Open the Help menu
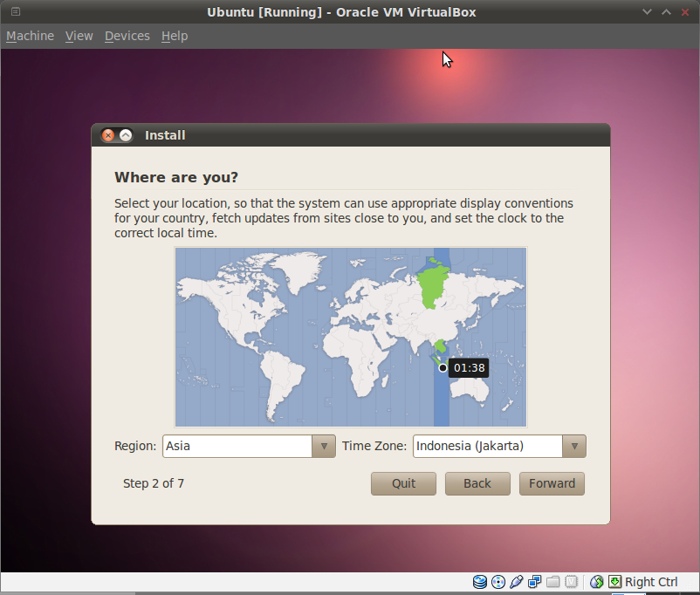Screen dimensions: 700x595 point(175,36)
